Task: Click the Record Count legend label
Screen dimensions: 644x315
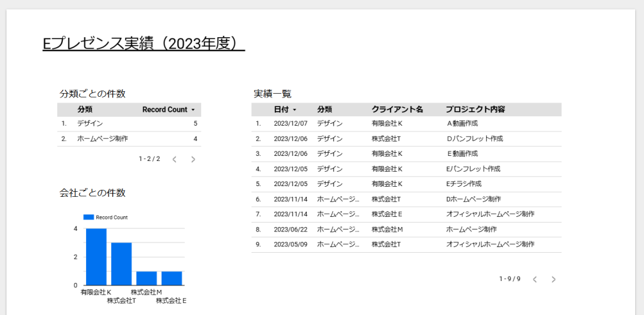Action: pyautogui.click(x=112, y=218)
